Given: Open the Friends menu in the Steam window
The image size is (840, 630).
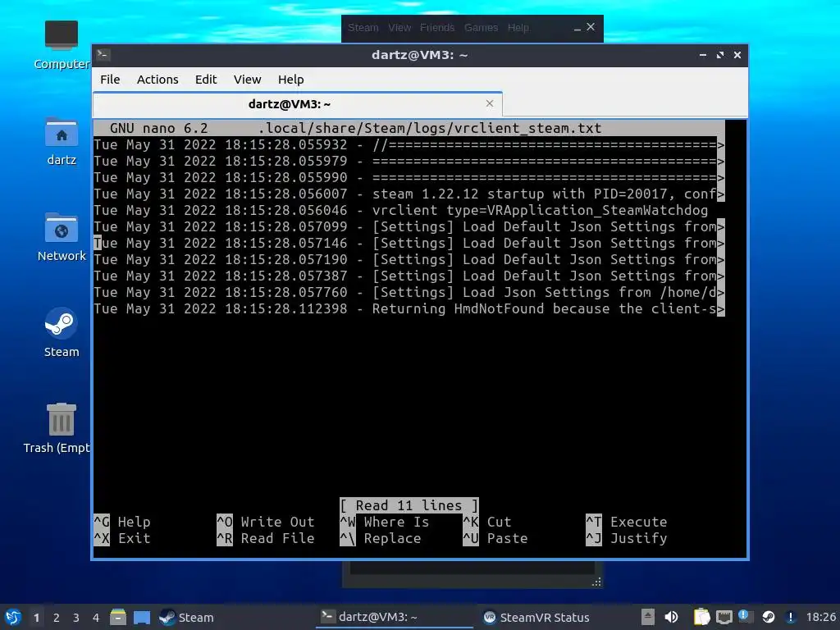Looking at the screenshot, I should click(x=437, y=27).
